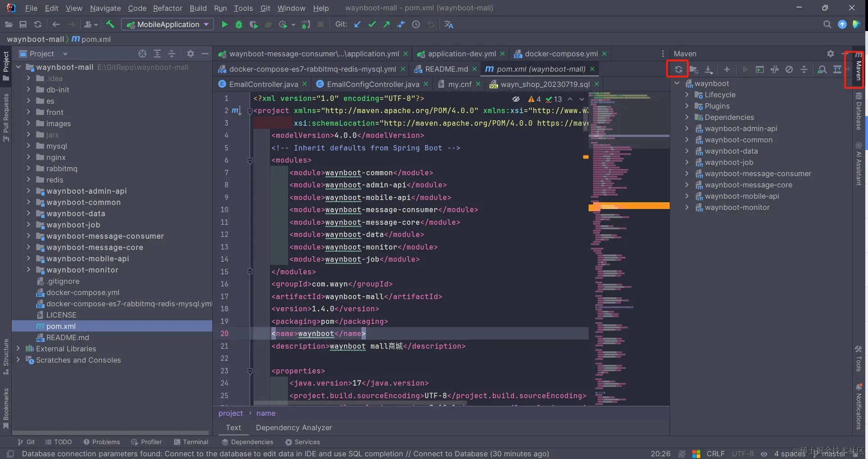Expand Dependencies node in Maven tree

687,117
